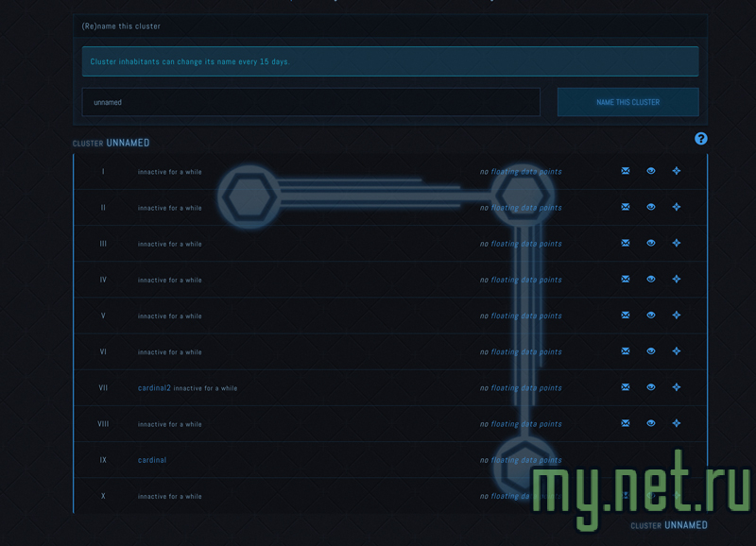Click the envelope icon in row II
Screen dimensions: 756x546
click(x=626, y=207)
